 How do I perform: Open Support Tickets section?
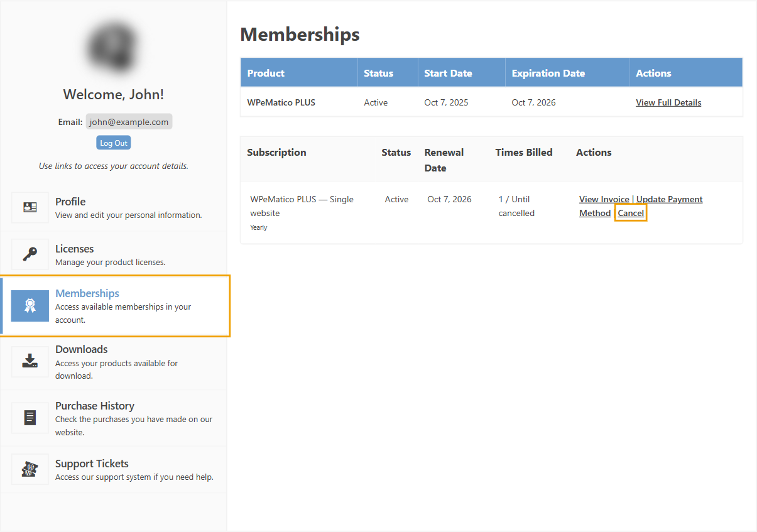(114, 469)
